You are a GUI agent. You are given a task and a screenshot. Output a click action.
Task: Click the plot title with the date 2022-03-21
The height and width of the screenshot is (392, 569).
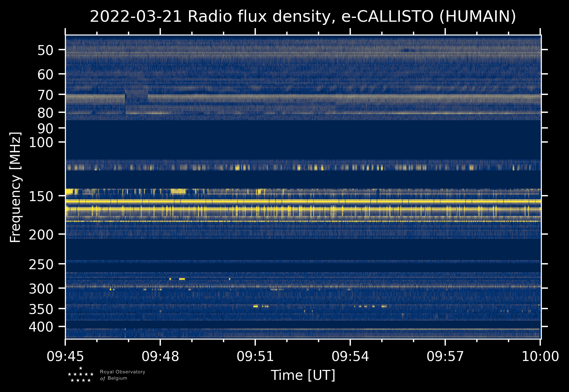pyautogui.click(x=303, y=17)
